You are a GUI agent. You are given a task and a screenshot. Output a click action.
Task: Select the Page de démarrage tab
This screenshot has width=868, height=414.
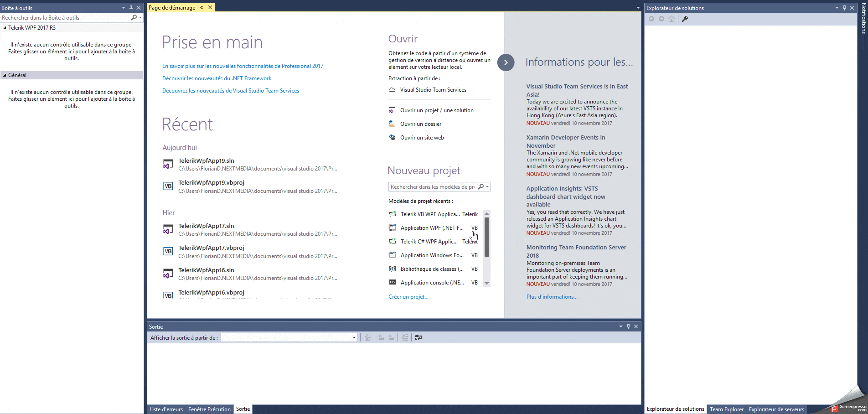172,7
